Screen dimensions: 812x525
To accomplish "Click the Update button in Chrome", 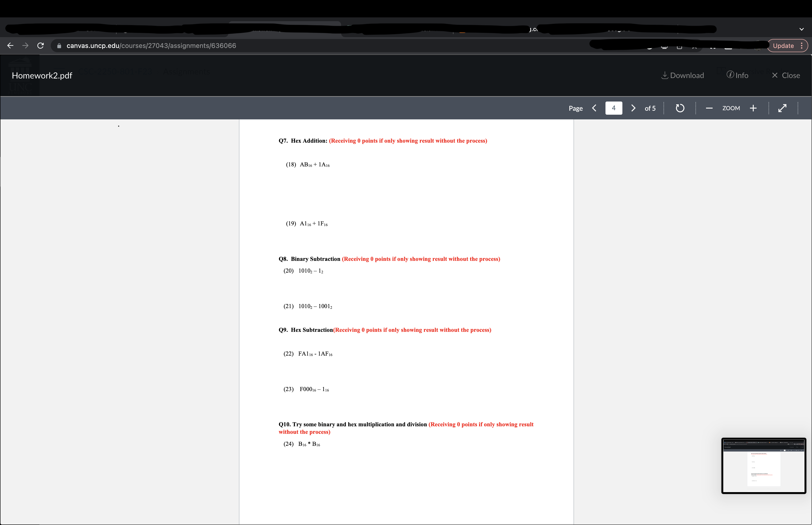I will pos(783,46).
